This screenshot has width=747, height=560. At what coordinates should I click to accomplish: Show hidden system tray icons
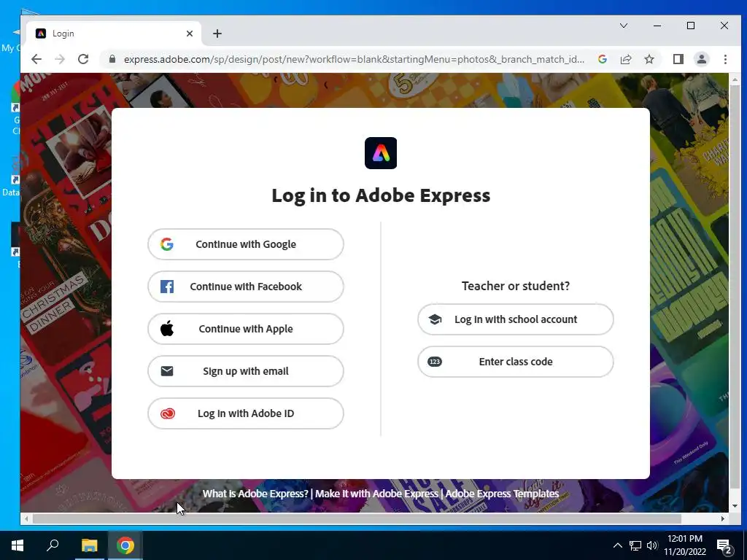point(617,545)
